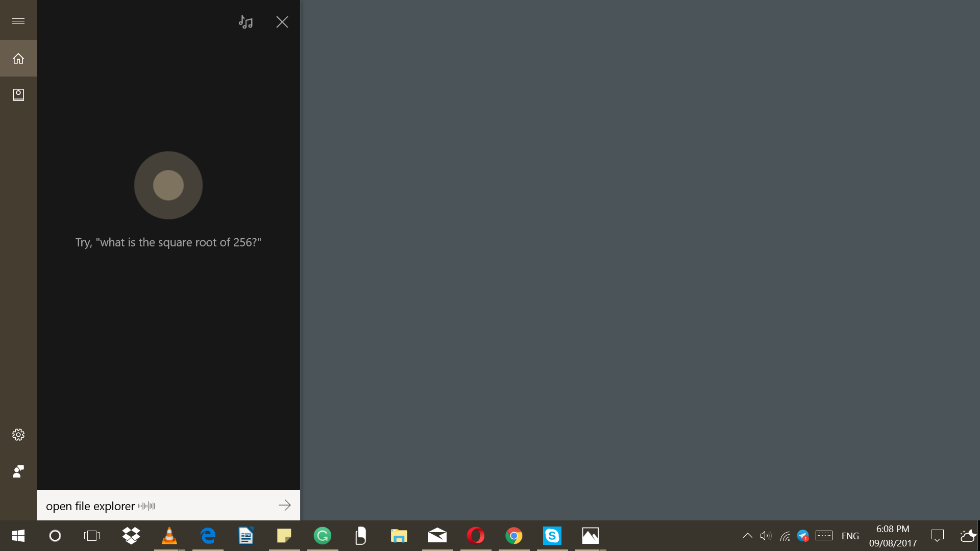Open Grammarly from taskbar

[x=323, y=536]
